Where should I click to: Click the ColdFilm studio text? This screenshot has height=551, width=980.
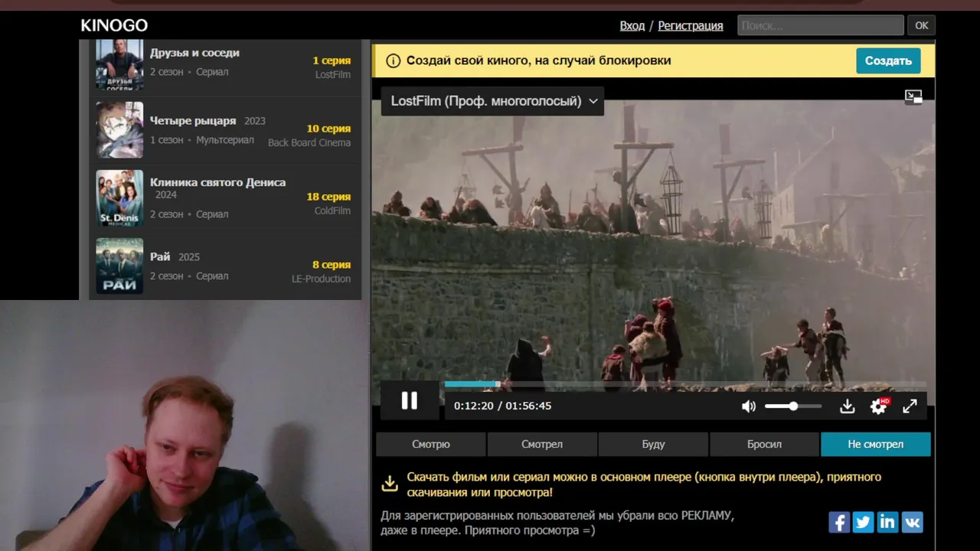(x=332, y=210)
